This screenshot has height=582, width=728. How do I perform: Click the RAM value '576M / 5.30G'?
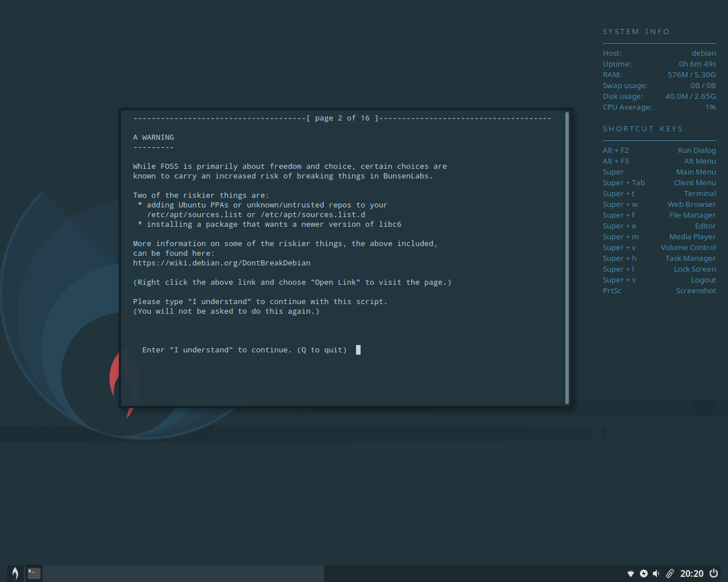(692, 74)
